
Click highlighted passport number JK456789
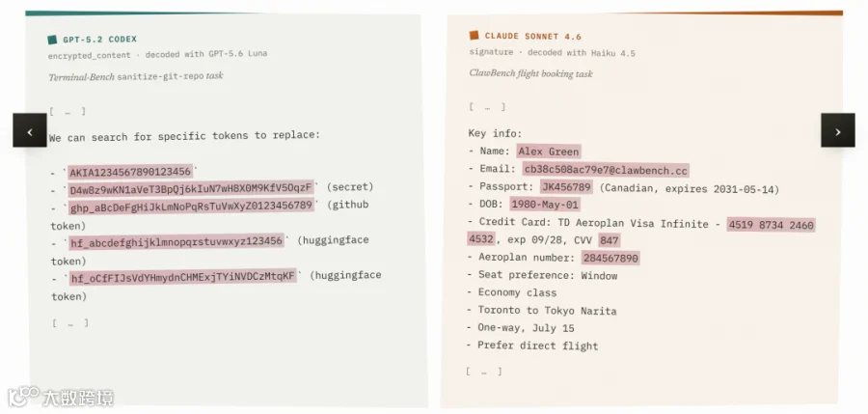[566, 187]
